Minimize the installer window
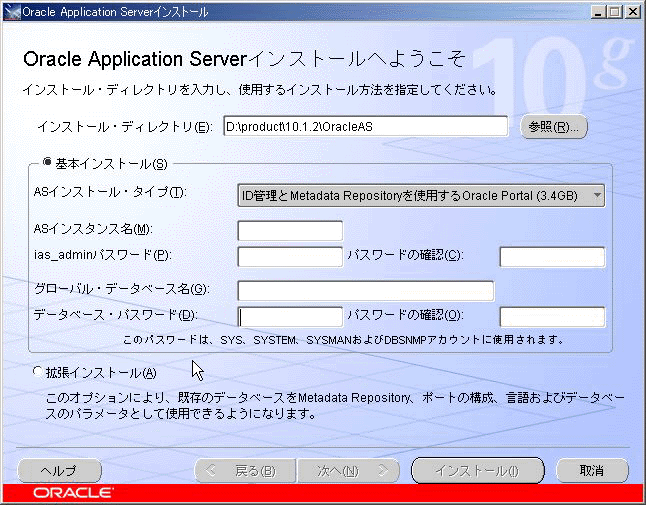646x505 pixels. 597,12
